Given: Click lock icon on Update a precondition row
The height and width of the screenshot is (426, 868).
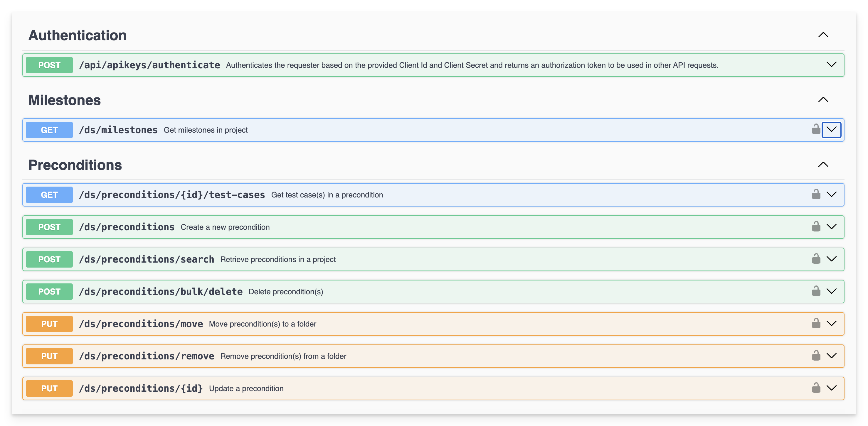Looking at the screenshot, I should coord(816,388).
